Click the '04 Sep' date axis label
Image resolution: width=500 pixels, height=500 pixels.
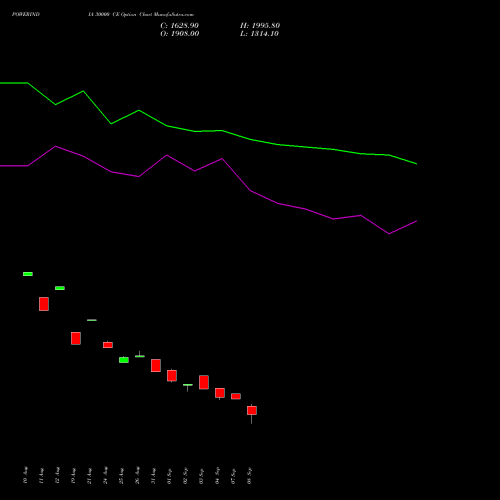click(217, 475)
